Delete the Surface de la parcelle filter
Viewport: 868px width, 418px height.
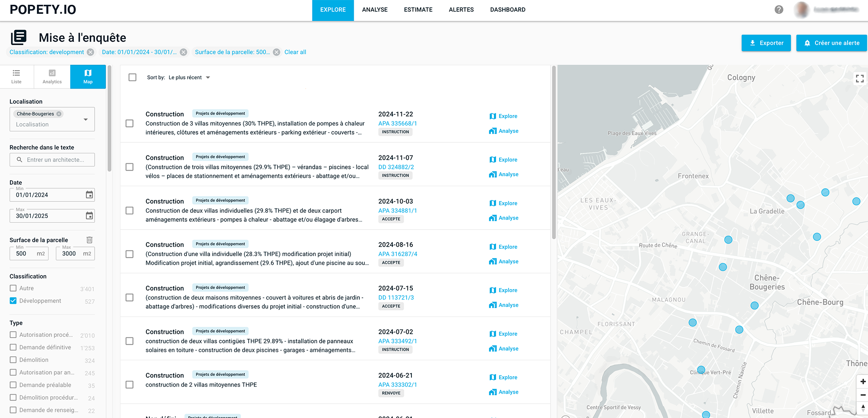coord(89,240)
